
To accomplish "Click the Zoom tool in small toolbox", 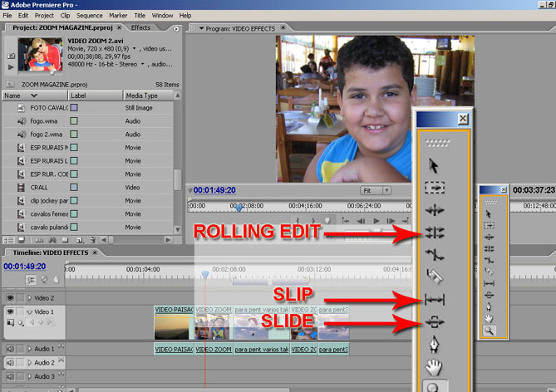I will pyautogui.click(x=489, y=330).
